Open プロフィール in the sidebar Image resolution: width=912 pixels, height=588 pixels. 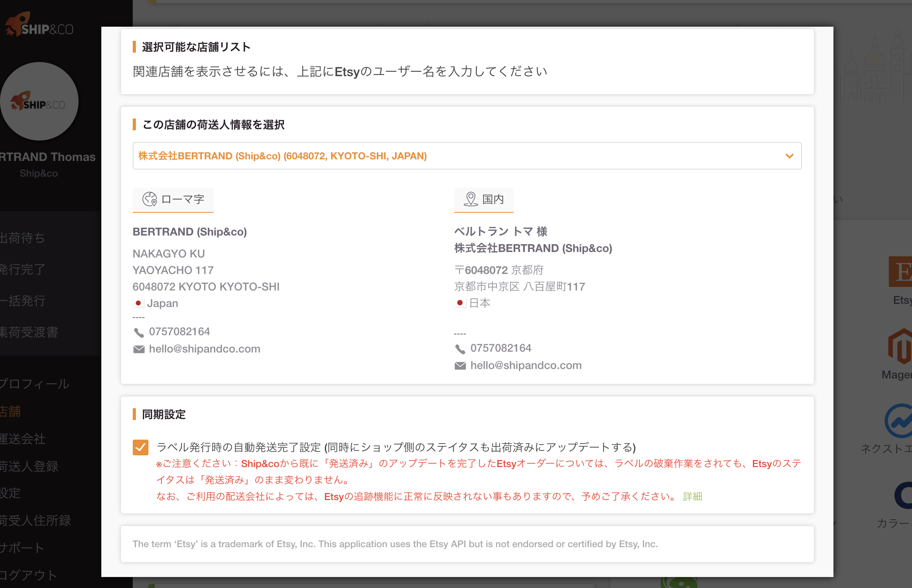[35, 383]
